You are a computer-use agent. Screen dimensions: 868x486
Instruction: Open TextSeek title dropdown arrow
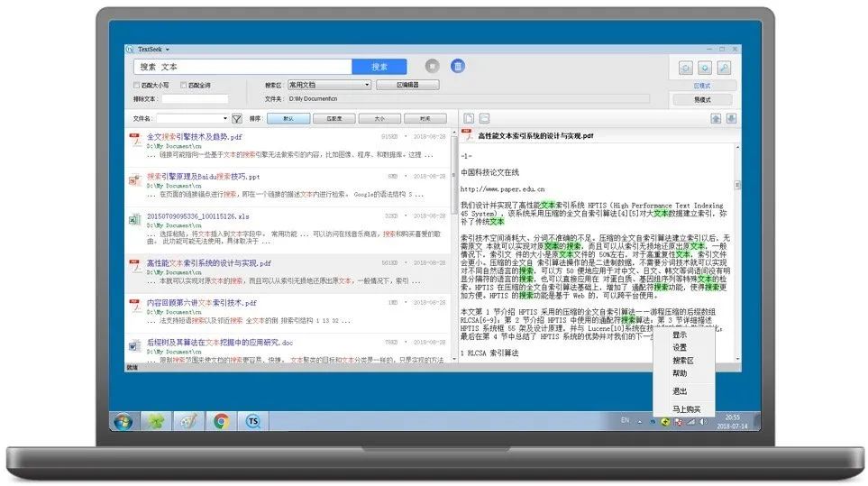coord(167,49)
